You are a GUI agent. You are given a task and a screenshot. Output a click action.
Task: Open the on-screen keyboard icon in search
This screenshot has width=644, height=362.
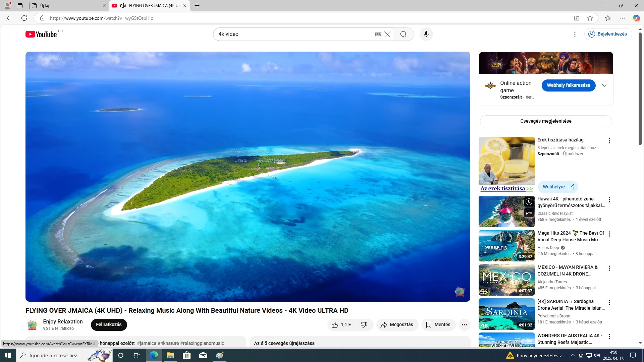(378, 34)
